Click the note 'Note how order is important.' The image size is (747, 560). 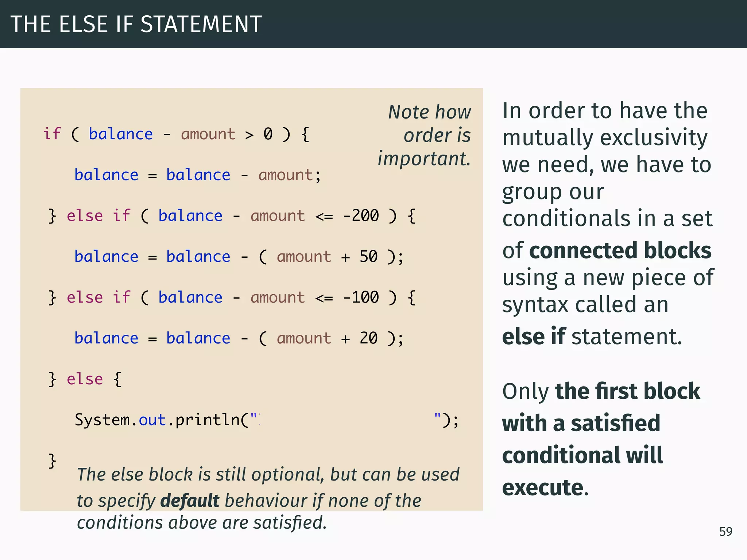pyautogui.click(x=424, y=136)
